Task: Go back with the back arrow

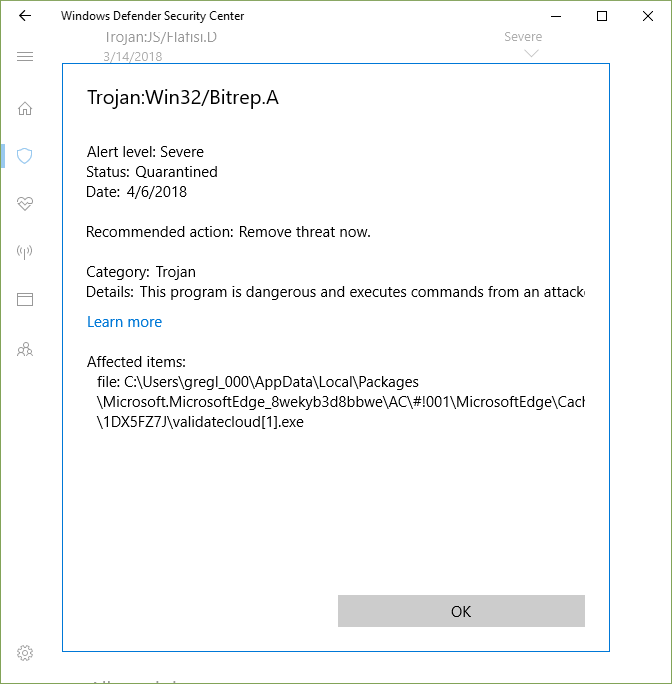Action: coord(25,16)
